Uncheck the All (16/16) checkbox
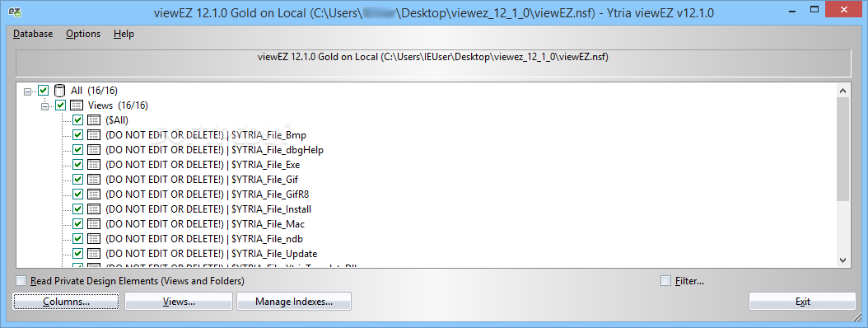Viewport: 868px width, 328px height. click(x=43, y=91)
